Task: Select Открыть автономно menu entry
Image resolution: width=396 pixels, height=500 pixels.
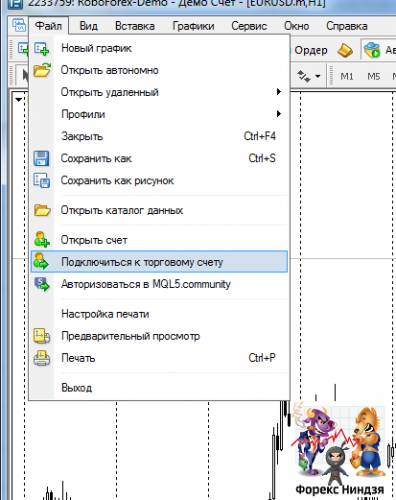Action: pyautogui.click(x=159, y=70)
